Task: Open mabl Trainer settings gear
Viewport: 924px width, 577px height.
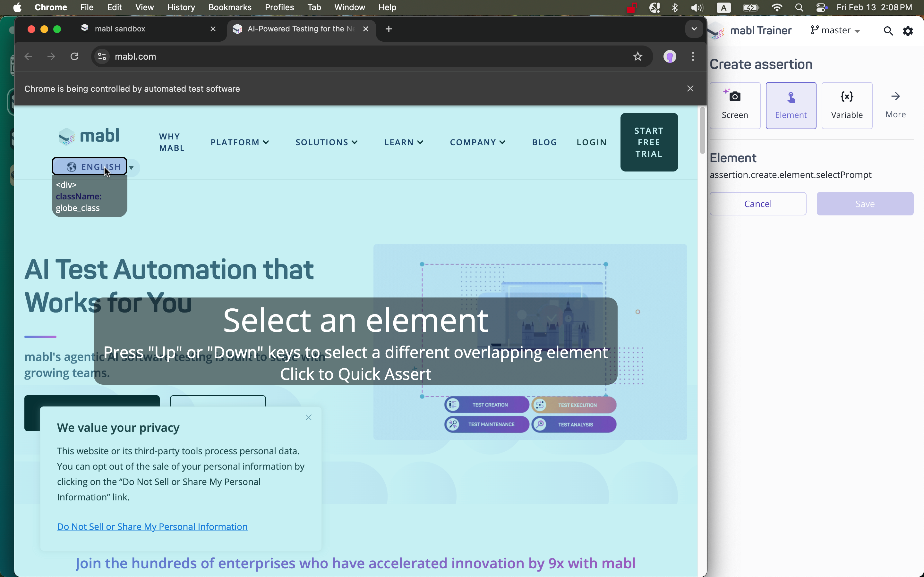Action: point(908,30)
